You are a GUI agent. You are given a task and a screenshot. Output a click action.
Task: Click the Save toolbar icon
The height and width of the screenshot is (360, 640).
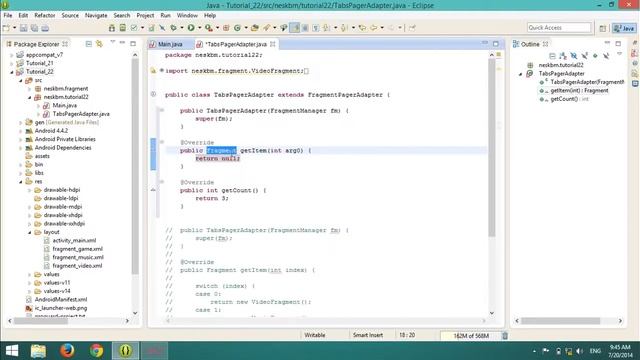(24, 28)
